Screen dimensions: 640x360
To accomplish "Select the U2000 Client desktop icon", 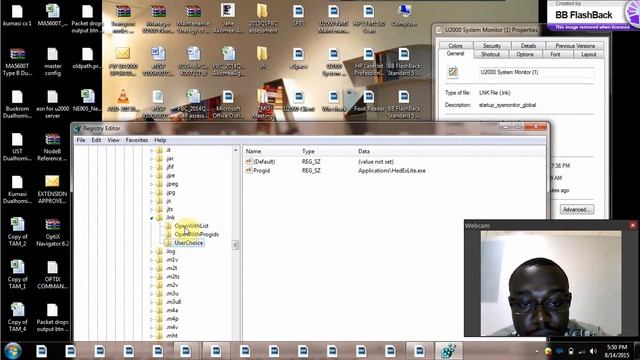I will [x=298, y=102].
